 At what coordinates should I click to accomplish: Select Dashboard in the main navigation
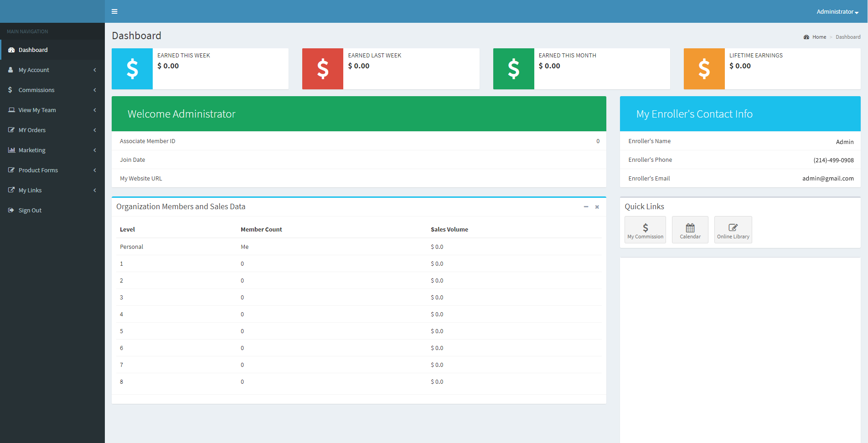33,50
